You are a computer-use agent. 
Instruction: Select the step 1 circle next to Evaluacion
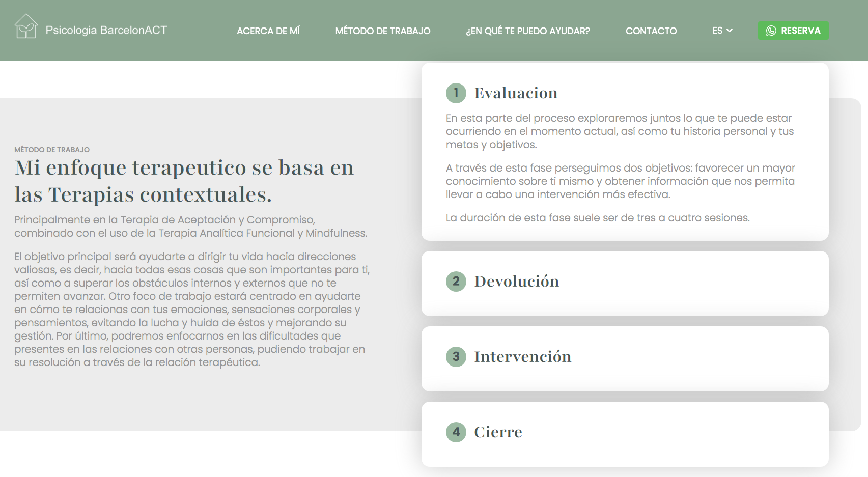[456, 93]
